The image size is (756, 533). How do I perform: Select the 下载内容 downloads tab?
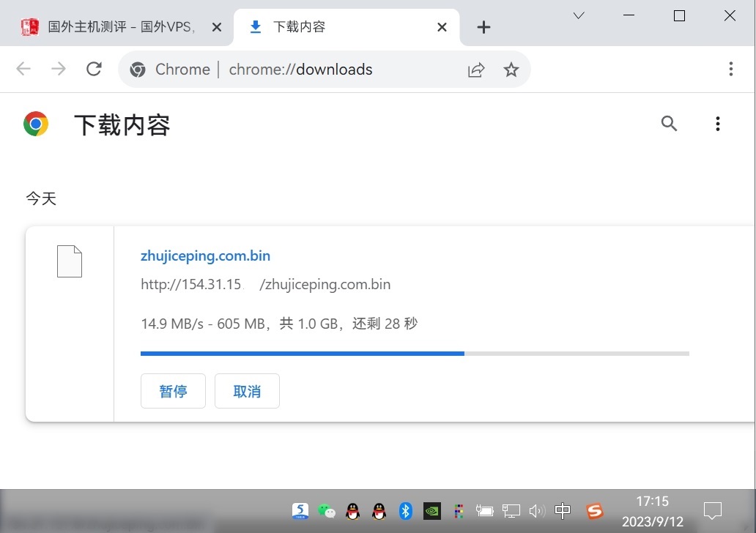click(x=337, y=27)
